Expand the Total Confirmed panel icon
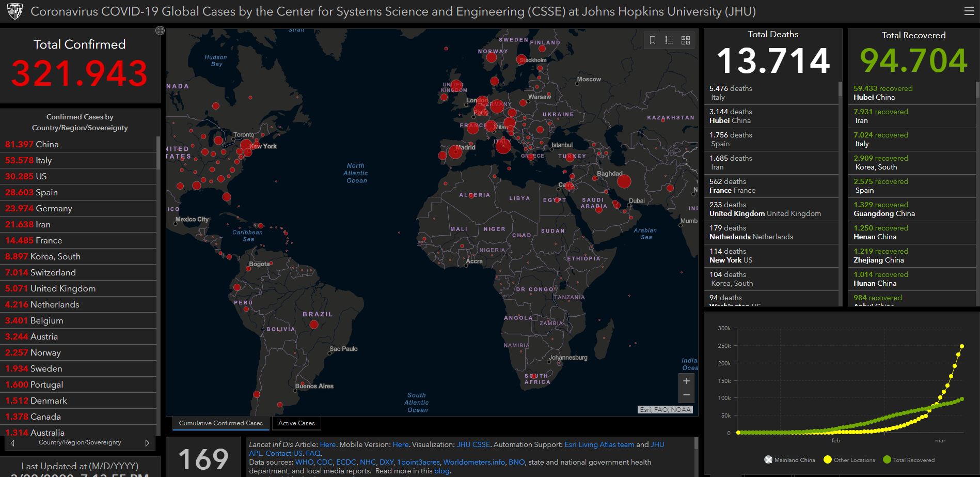The width and height of the screenshot is (980, 477). (x=160, y=30)
